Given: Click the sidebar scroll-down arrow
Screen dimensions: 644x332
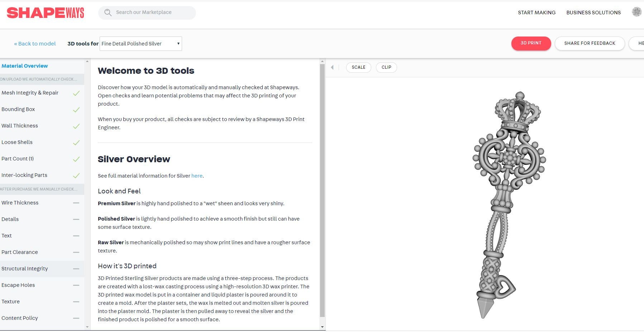Looking at the screenshot, I should 87,327.
